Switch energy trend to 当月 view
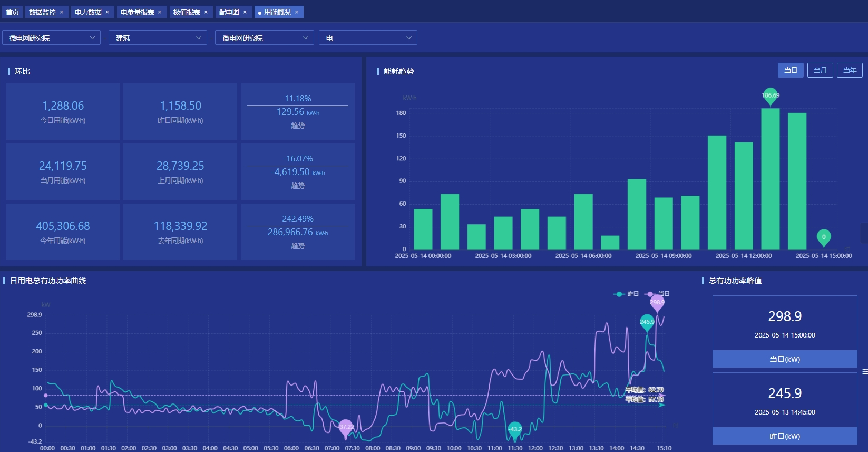 820,70
